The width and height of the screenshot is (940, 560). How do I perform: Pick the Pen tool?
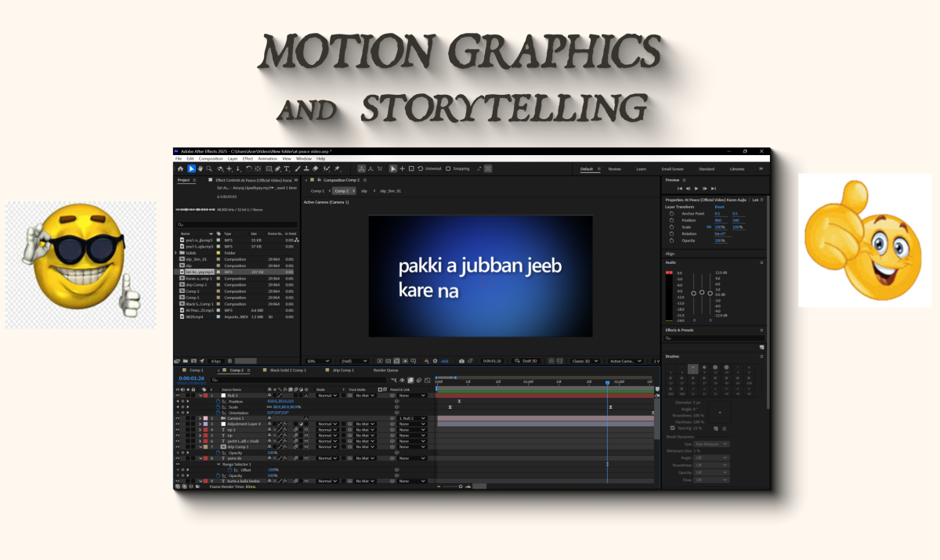[278, 168]
